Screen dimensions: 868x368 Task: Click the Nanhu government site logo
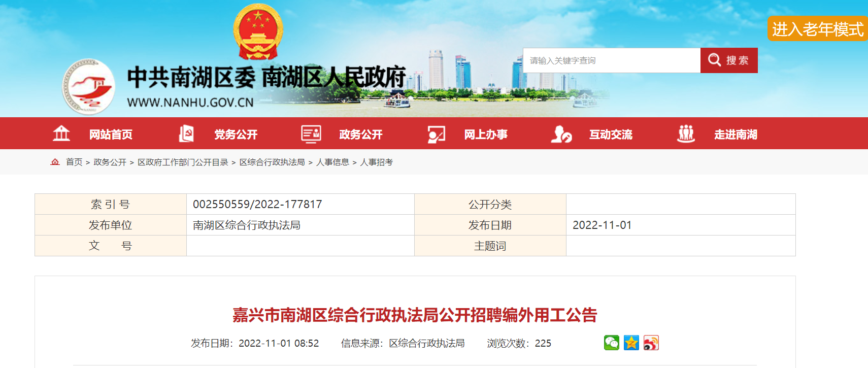tap(88, 87)
